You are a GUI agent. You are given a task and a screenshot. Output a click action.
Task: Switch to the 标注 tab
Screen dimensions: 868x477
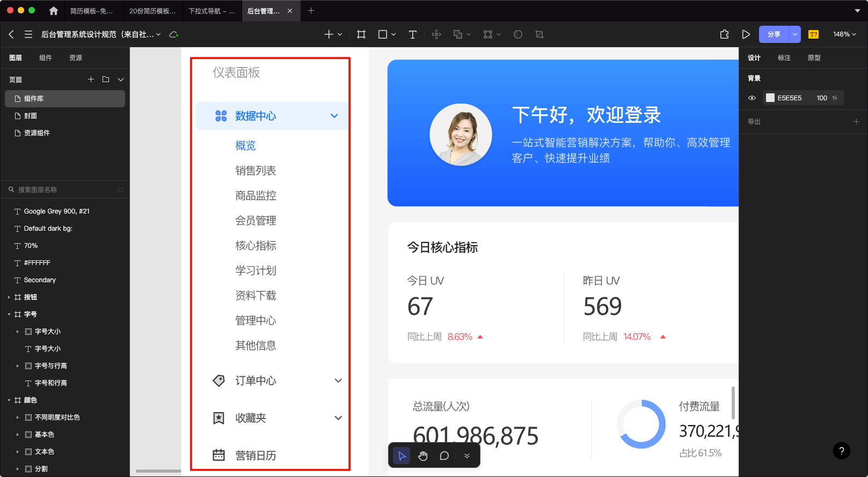784,58
